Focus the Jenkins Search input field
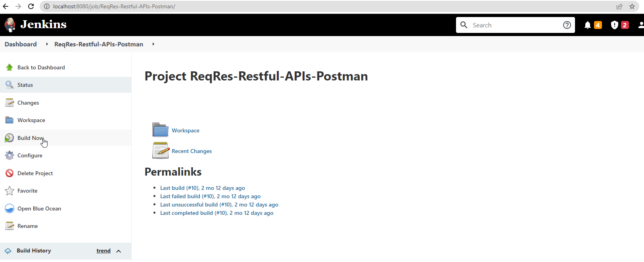 click(516, 25)
